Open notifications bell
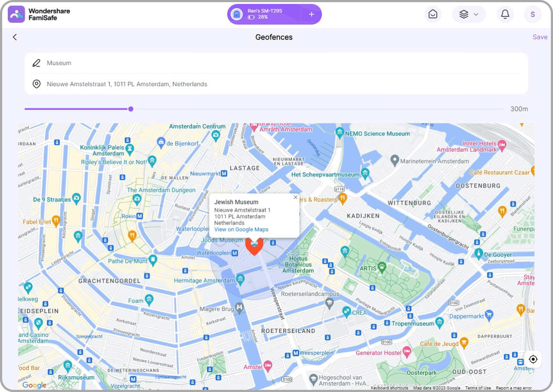The width and height of the screenshot is (553, 392). coord(505,14)
